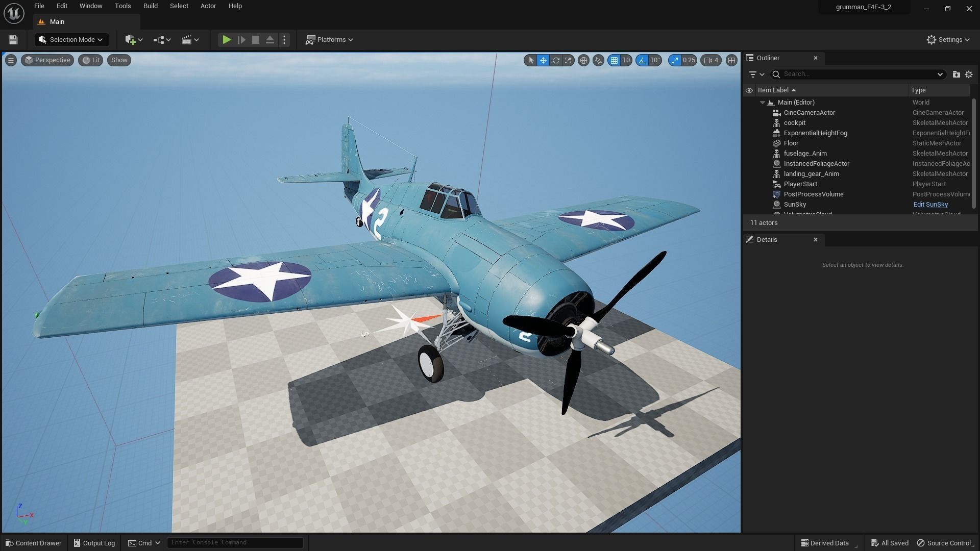Click the Stop play session button

256,40
